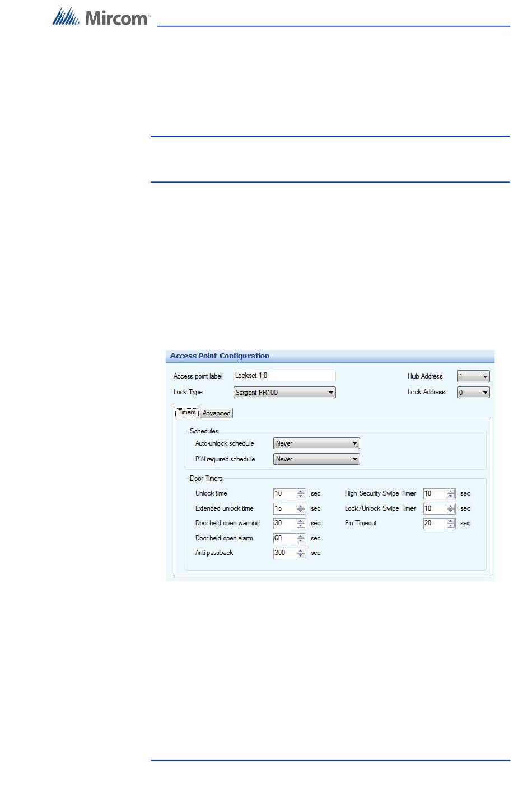532x789 pixels.
Task: Increase Anti-passback timer value
Action: 301,550
